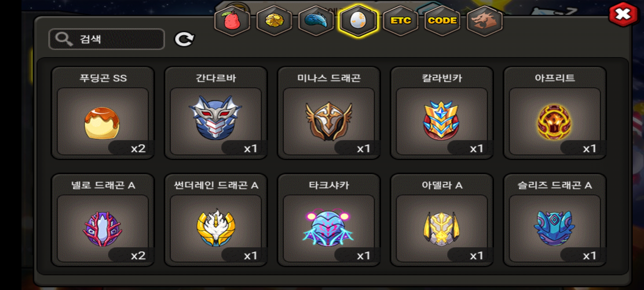Select the egg category tab

tap(358, 21)
